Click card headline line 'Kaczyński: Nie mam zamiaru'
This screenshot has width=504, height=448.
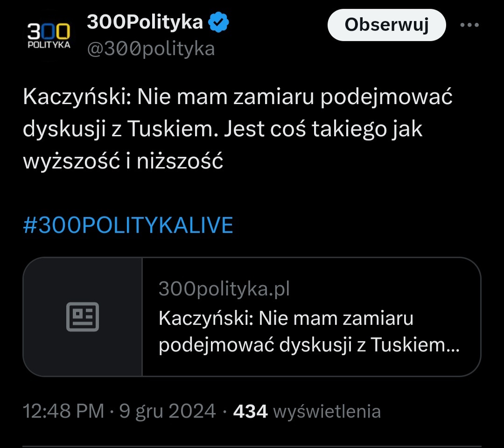(286, 319)
